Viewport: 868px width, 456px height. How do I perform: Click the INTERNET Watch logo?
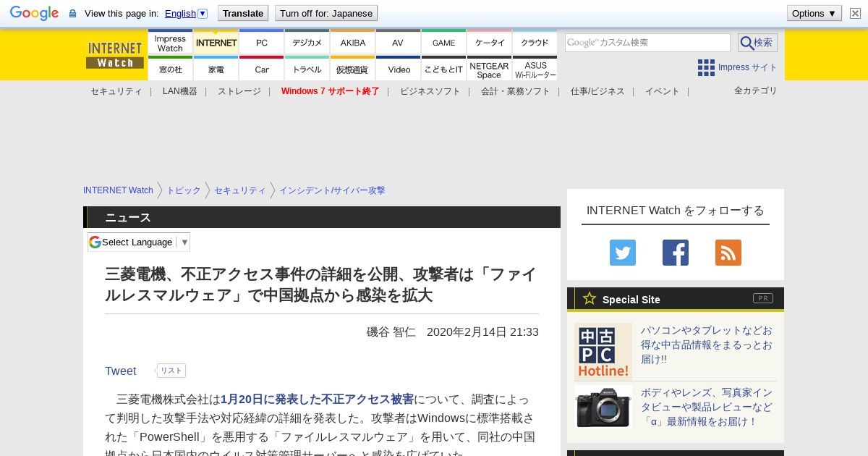tap(115, 54)
